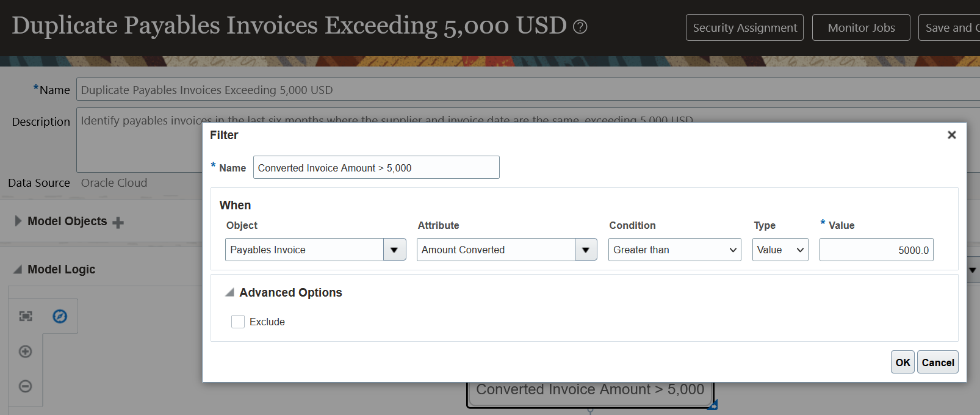Collapse the Model Logic section
980x415 pixels.
pyautogui.click(x=18, y=270)
